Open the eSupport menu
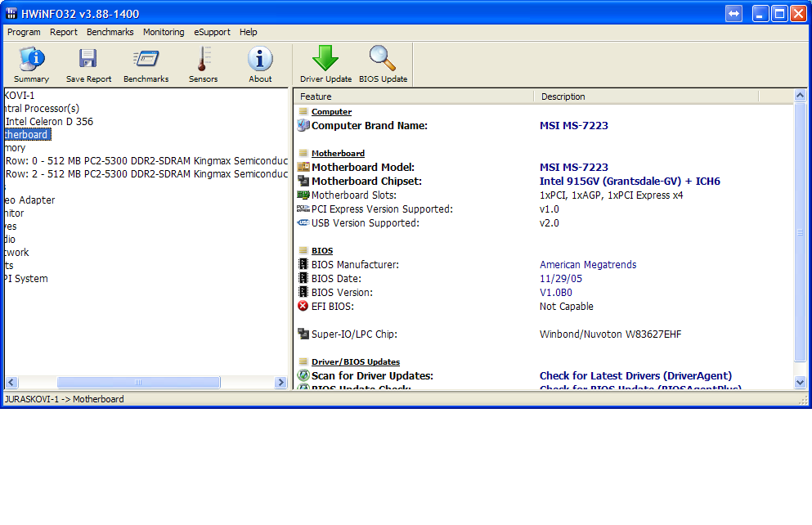Screen dimensions: 812x525 pyautogui.click(x=212, y=32)
